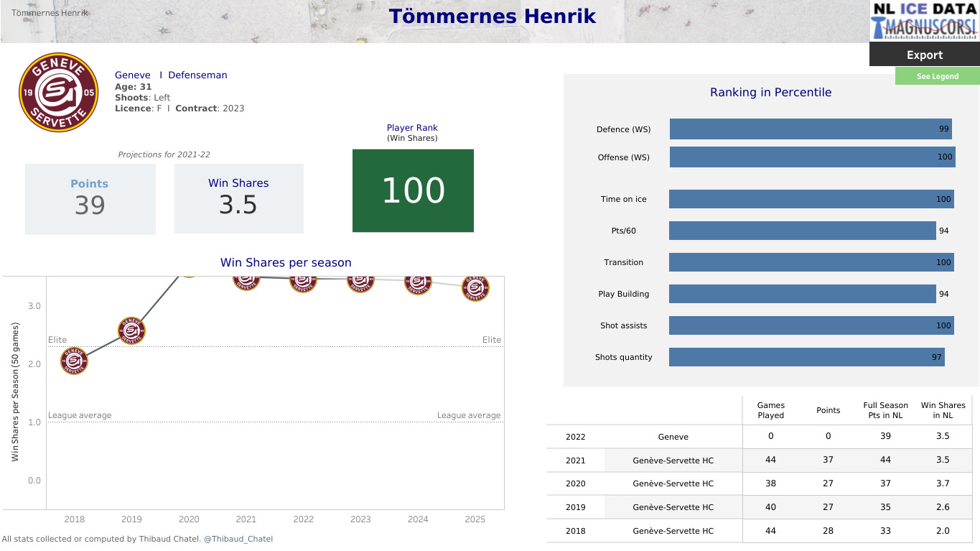Image resolution: width=980 pixels, height=551 pixels.
Task: Click the Export button
Action: (924, 55)
